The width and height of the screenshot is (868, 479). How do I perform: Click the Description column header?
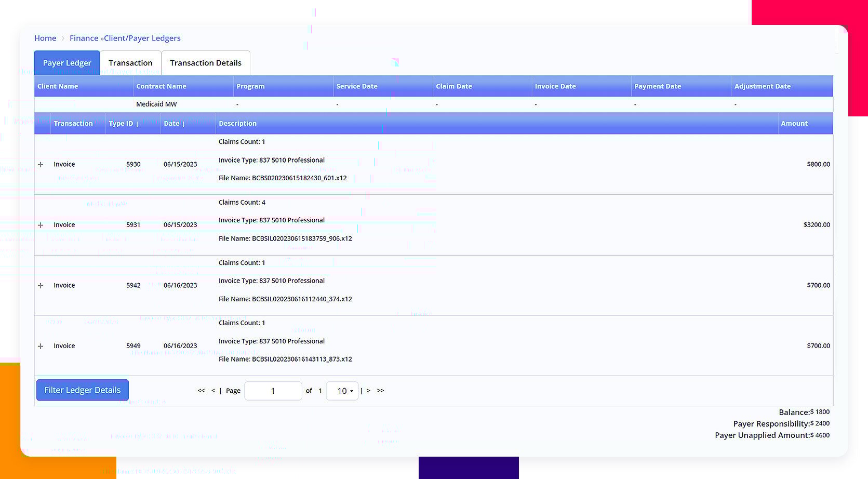(x=237, y=124)
